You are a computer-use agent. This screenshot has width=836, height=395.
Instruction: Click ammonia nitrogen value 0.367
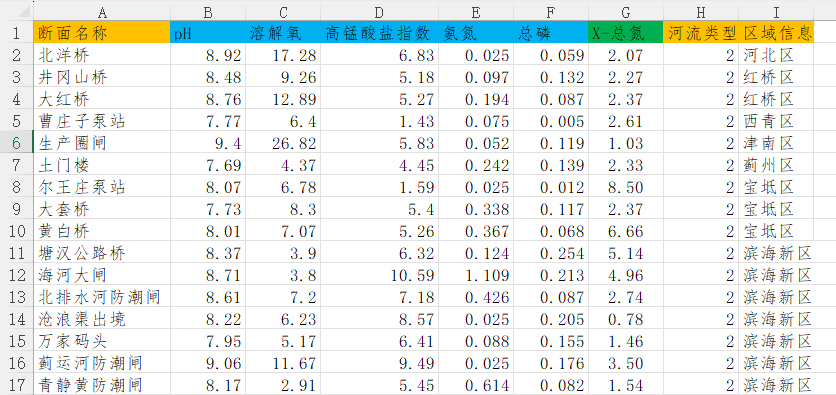(476, 231)
